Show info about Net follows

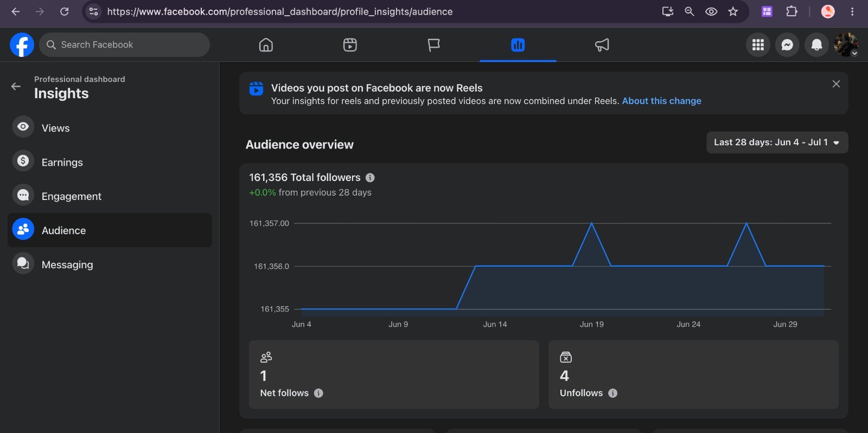(318, 393)
